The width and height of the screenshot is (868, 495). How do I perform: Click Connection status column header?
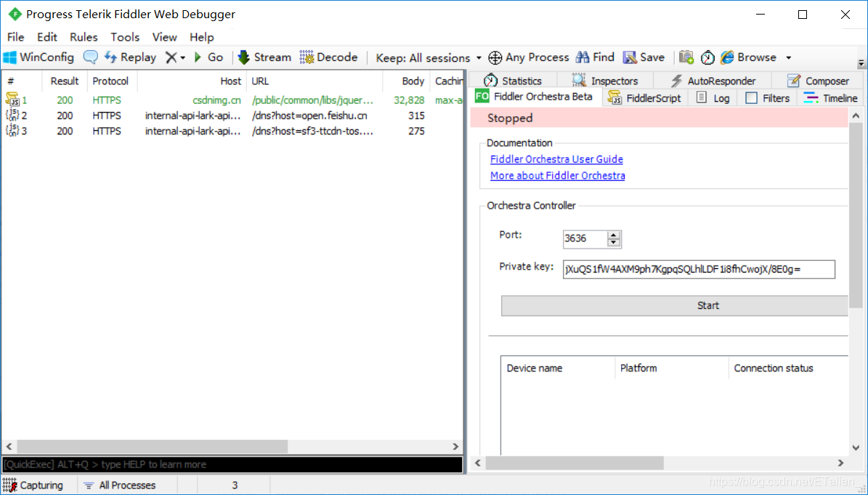[788, 369]
